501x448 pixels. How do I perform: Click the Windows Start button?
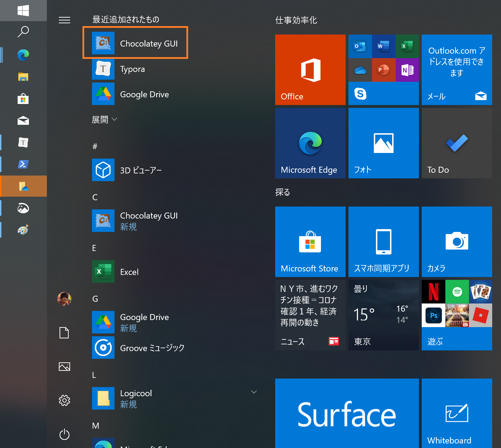coord(23,11)
